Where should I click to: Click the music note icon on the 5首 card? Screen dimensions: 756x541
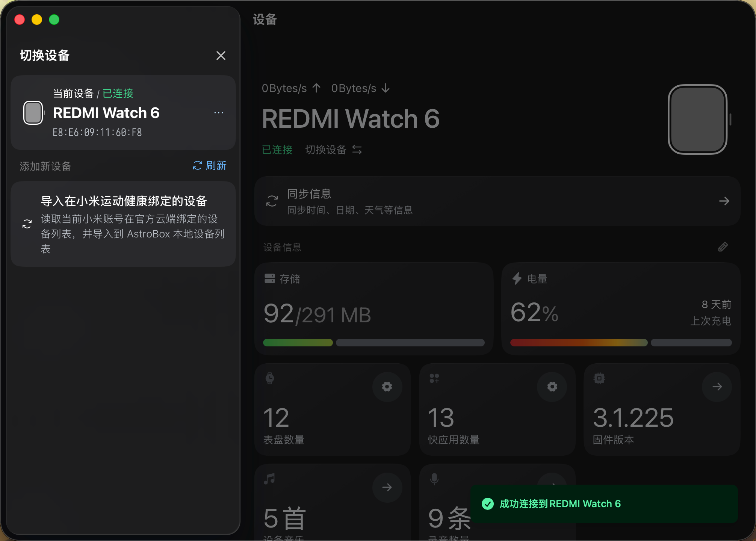(270, 479)
